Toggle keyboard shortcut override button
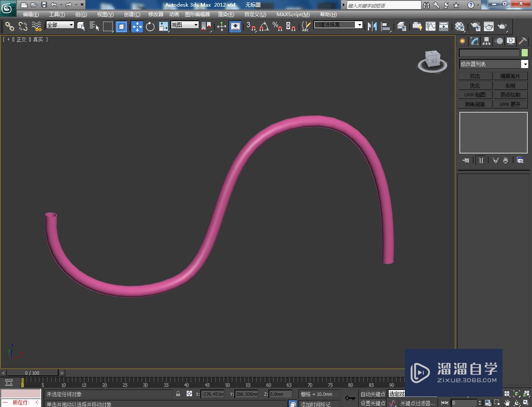The height and width of the screenshot is (407, 532). pyautogui.click(x=235, y=26)
